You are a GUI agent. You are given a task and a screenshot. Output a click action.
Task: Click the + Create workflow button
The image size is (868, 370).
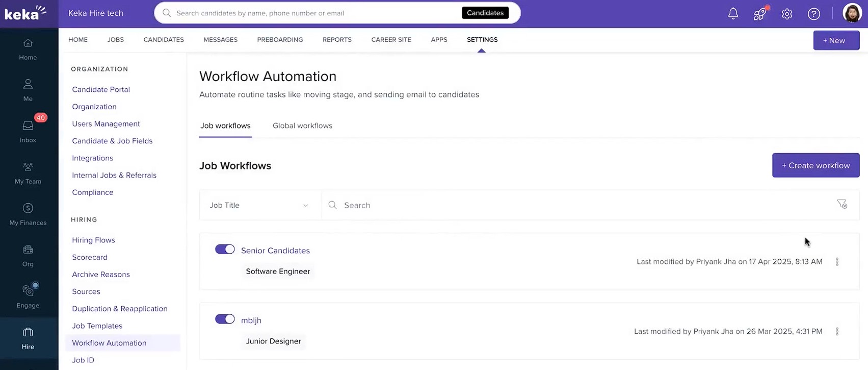tap(816, 165)
